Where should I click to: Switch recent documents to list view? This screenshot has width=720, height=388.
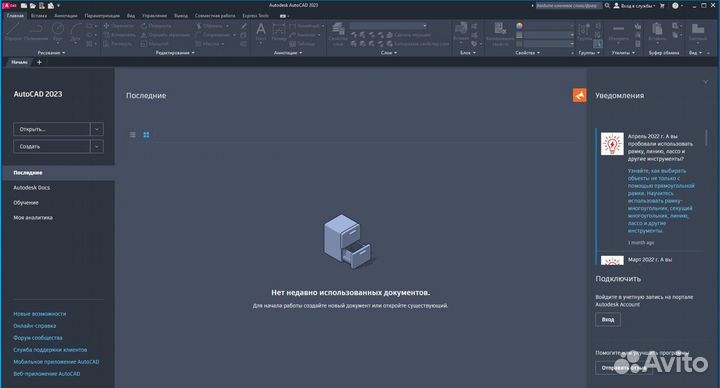pyautogui.click(x=133, y=135)
